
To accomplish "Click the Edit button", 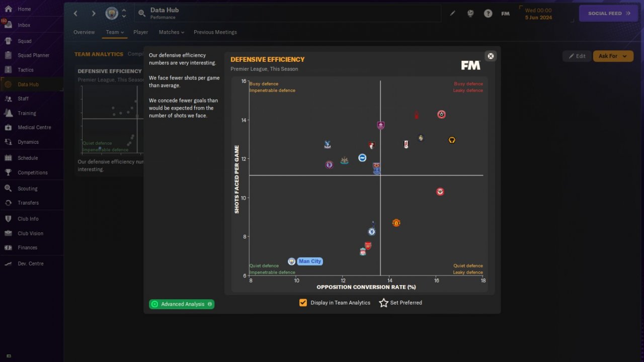I will tap(577, 56).
